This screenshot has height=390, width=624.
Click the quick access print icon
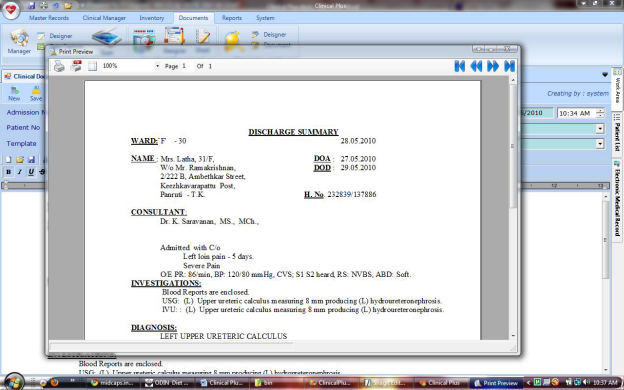[44, 6]
